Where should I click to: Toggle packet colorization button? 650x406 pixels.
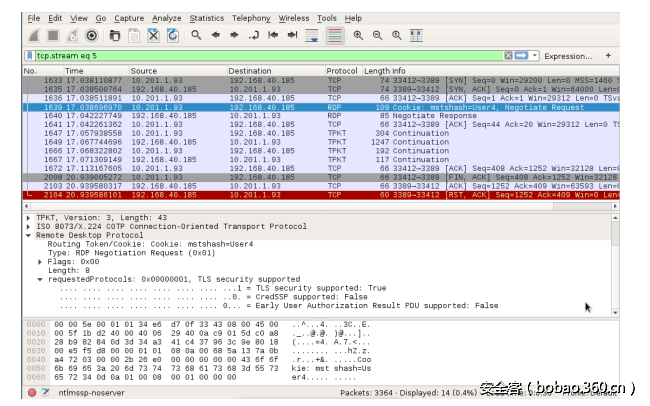[x=334, y=35]
